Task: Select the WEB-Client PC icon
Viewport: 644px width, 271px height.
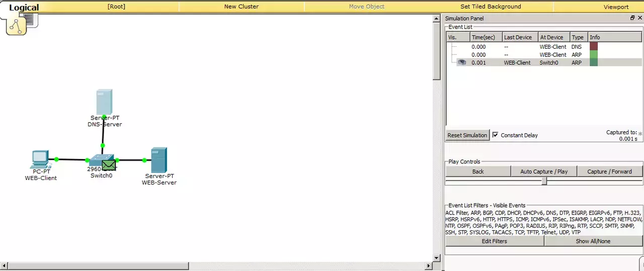Action: pyautogui.click(x=40, y=159)
